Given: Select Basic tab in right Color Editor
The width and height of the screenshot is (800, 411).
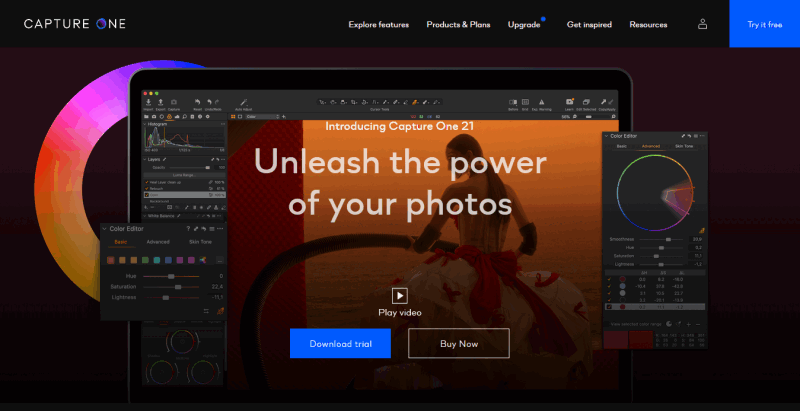Looking at the screenshot, I should click(x=621, y=146).
